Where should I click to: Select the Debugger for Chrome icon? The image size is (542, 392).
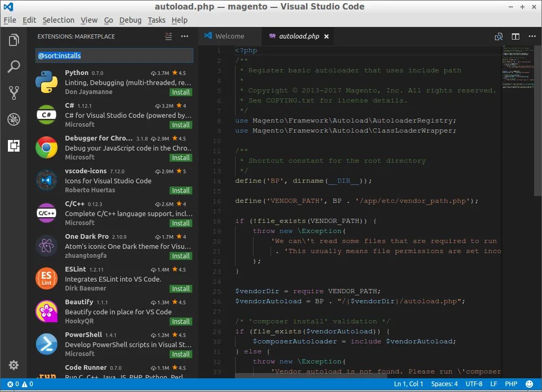(x=46, y=147)
